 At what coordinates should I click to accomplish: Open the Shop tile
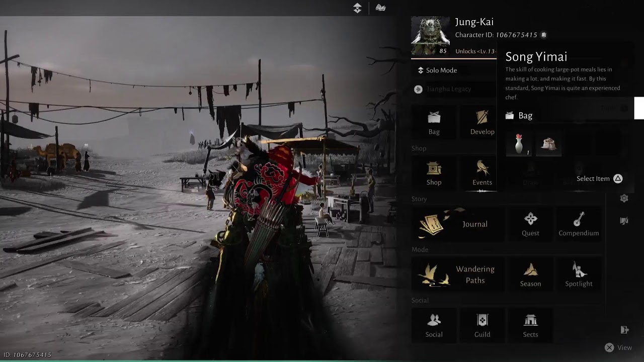click(x=434, y=173)
